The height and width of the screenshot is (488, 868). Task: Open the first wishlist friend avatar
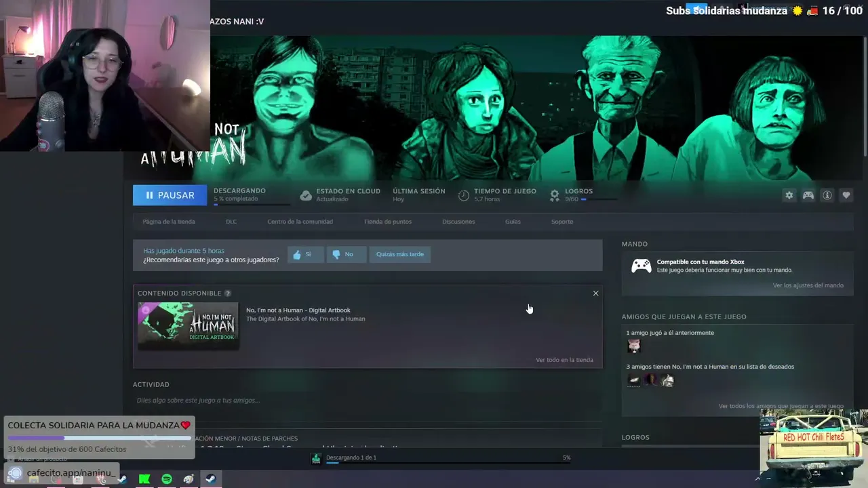634,380
